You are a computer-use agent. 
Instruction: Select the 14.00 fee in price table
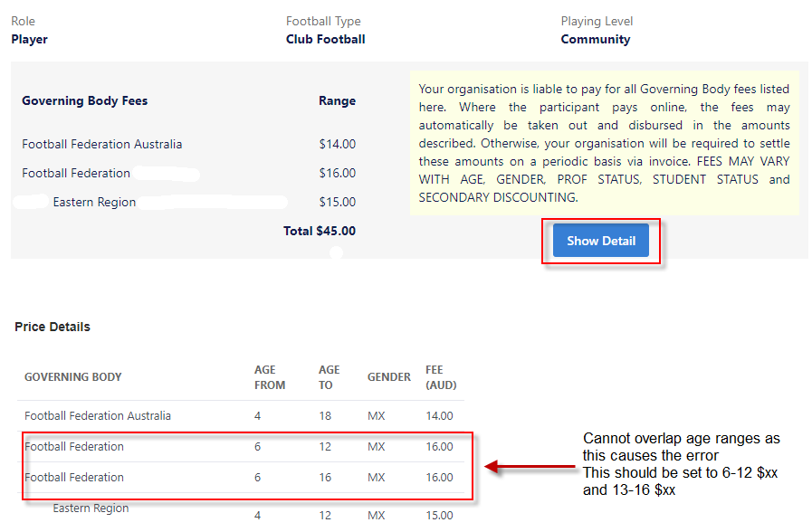439,415
